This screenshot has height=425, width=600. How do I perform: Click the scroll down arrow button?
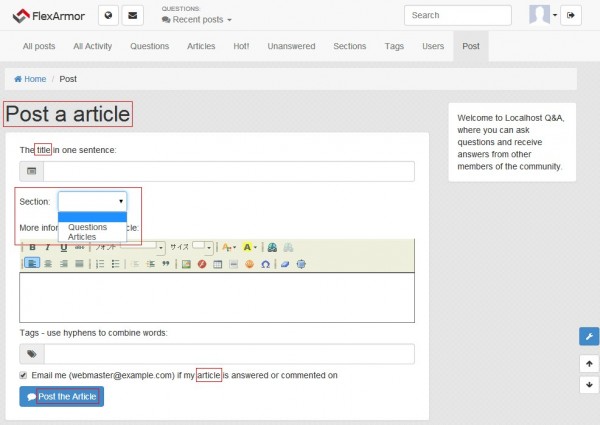click(589, 384)
